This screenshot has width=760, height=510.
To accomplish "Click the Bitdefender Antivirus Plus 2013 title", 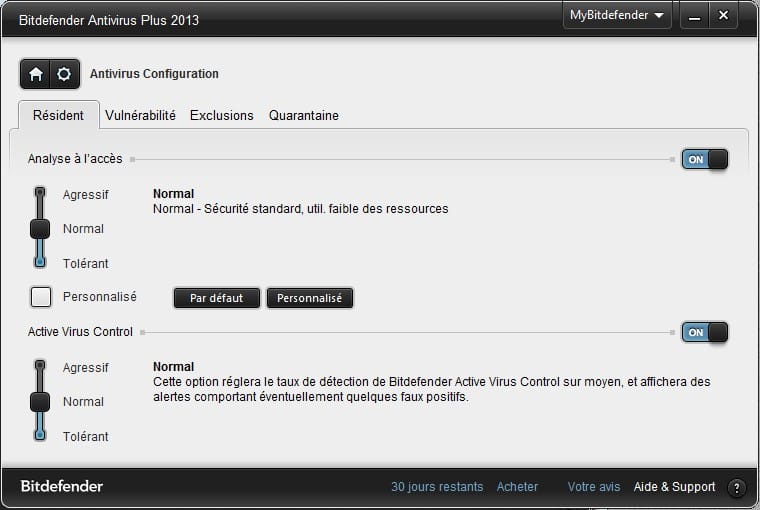I will (109, 20).
